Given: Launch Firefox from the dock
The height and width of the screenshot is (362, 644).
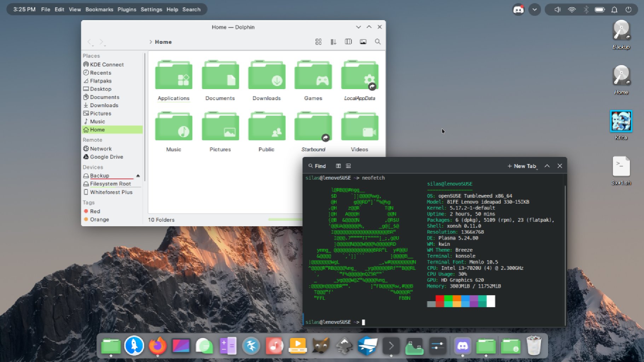Looking at the screenshot, I should (157, 345).
